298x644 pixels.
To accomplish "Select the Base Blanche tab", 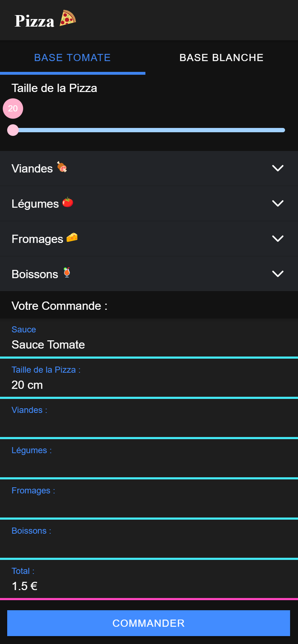I will tap(221, 58).
